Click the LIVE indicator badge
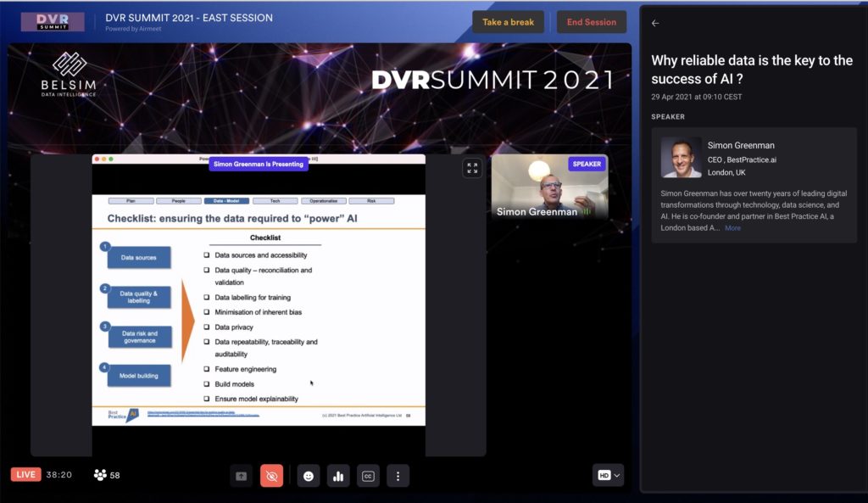This screenshot has height=503, width=868. click(x=26, y=475)
